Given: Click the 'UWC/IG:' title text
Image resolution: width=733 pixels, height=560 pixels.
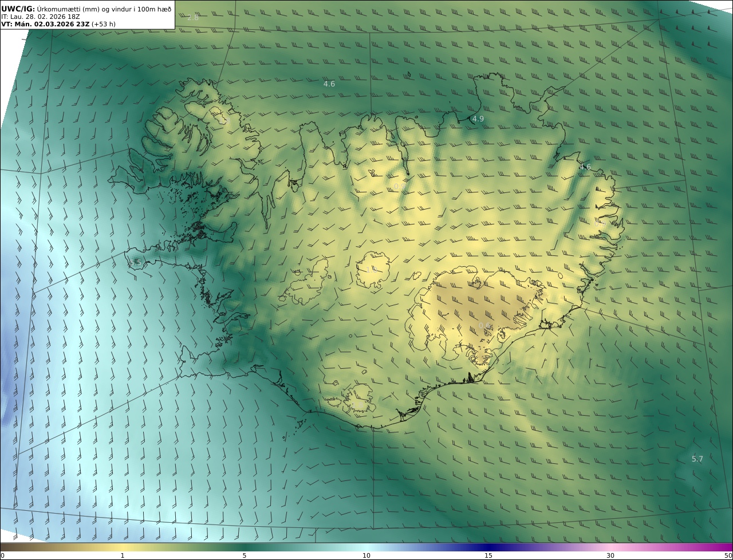Looking at the screenshot, I should click(18, 9).
